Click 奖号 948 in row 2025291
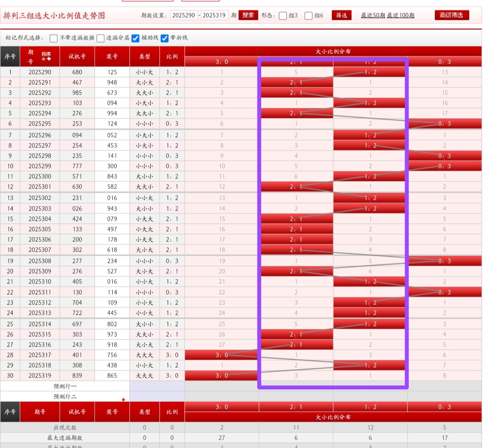The image size is (483, 448). click(112, 82)
